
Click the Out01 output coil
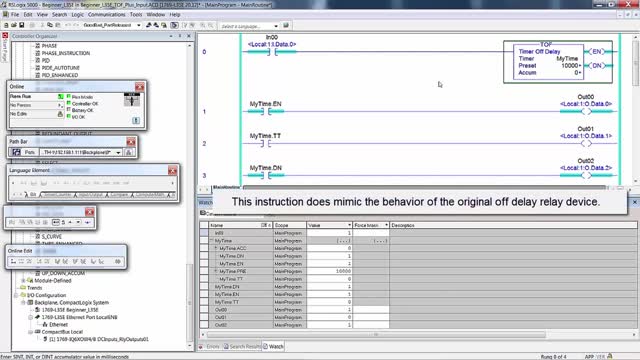click(x=586, y=143)
